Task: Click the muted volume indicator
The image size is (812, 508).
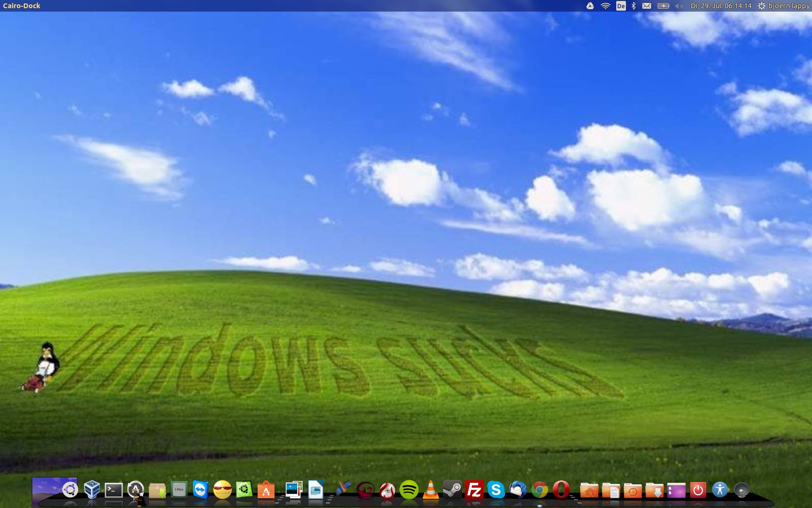Action: coord(679,6)
